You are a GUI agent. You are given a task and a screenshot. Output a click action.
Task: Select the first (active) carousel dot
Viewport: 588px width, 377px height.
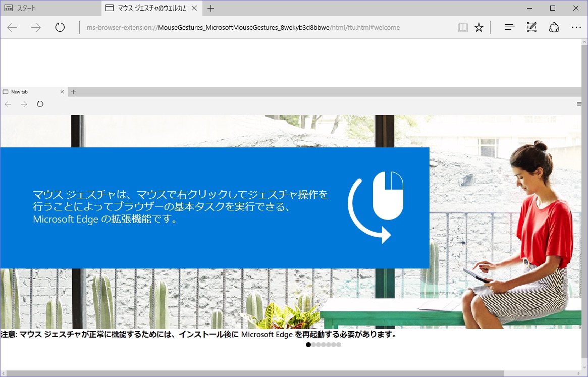coord(308,345)
